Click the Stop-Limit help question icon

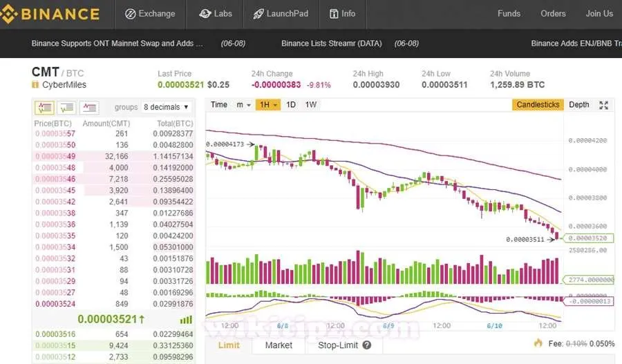366,345
